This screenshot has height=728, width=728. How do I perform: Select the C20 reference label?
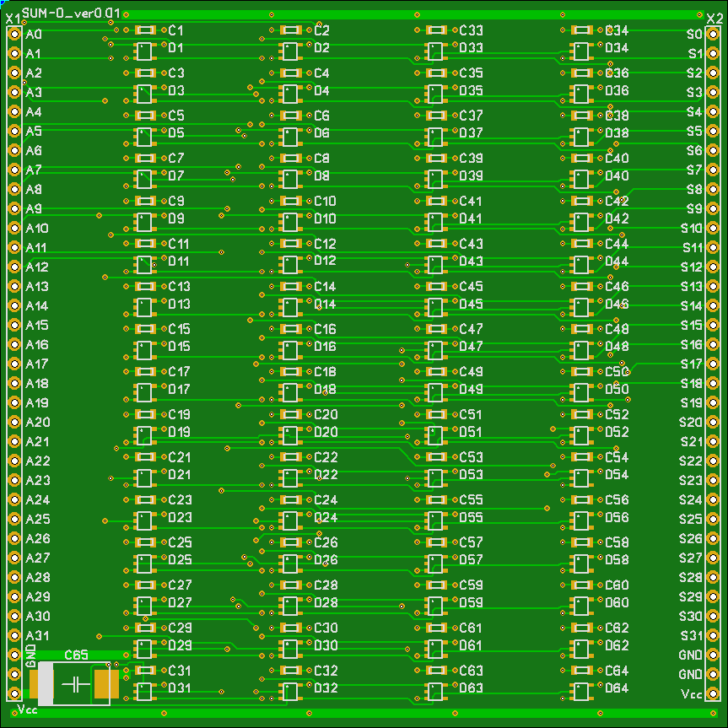click(x=326, y=414)
